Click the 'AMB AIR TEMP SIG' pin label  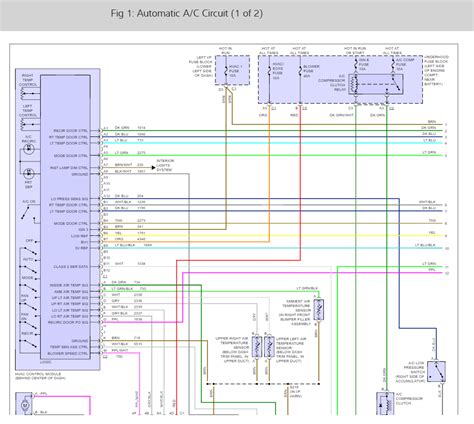point(71,292)
